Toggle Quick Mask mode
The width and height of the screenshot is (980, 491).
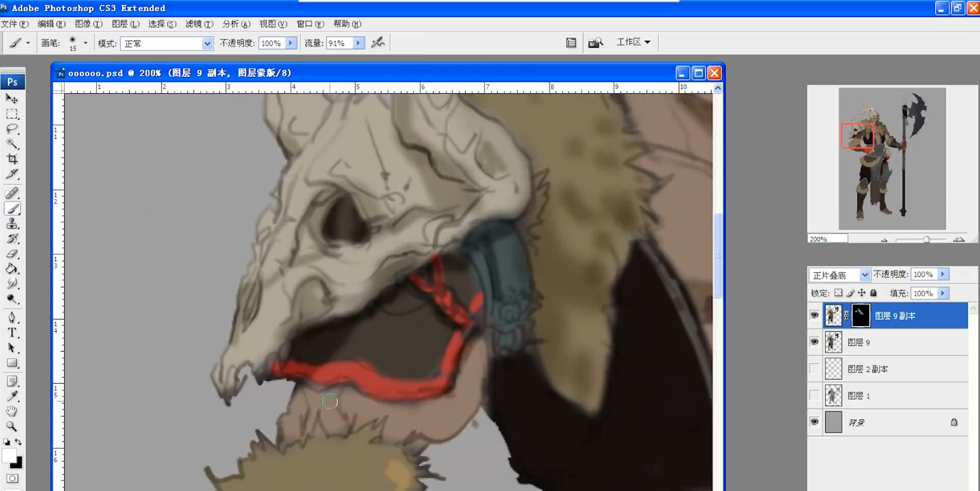[x=12, y=479]
